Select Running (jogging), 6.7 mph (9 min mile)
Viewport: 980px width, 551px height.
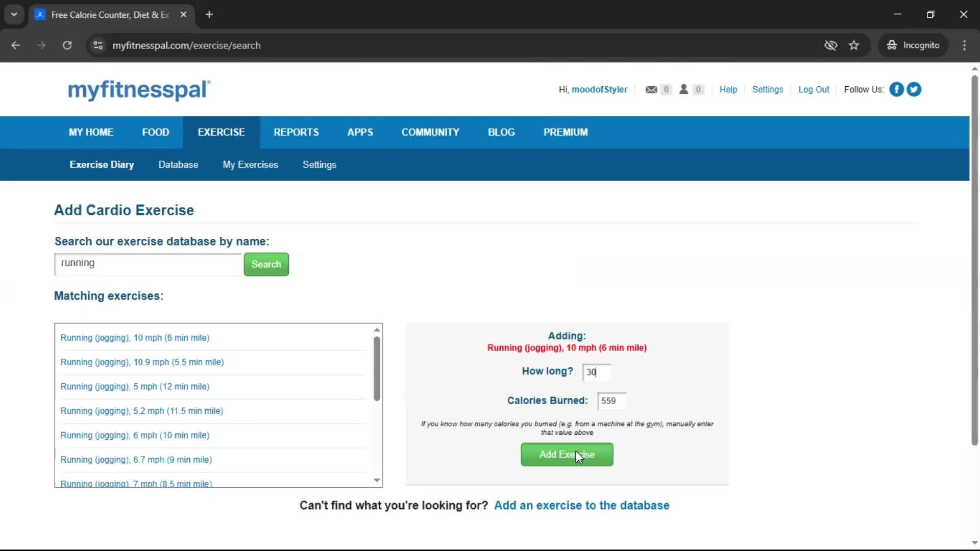pos(136,460)
